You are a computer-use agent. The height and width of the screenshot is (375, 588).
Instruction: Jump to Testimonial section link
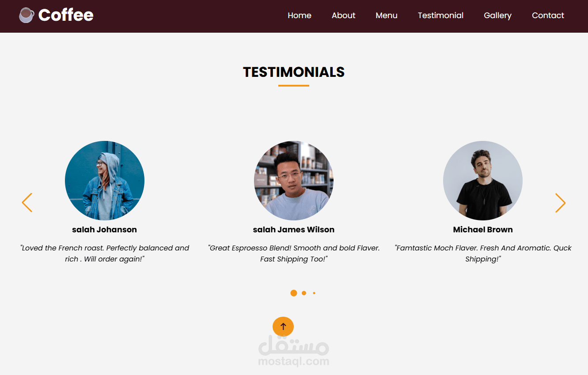pyautogui.click(x=440, y=15)
